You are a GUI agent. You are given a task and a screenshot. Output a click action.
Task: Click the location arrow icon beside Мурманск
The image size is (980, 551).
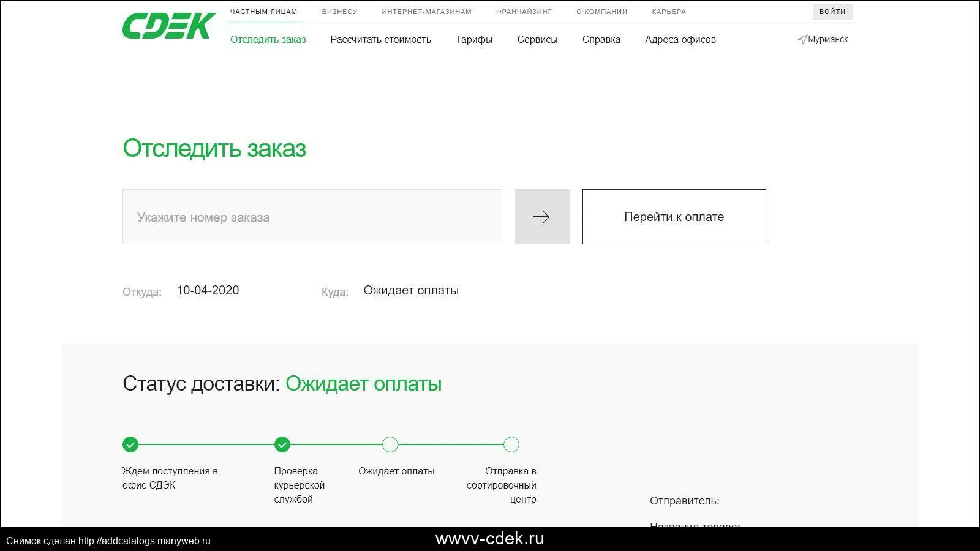coord(802,40)
